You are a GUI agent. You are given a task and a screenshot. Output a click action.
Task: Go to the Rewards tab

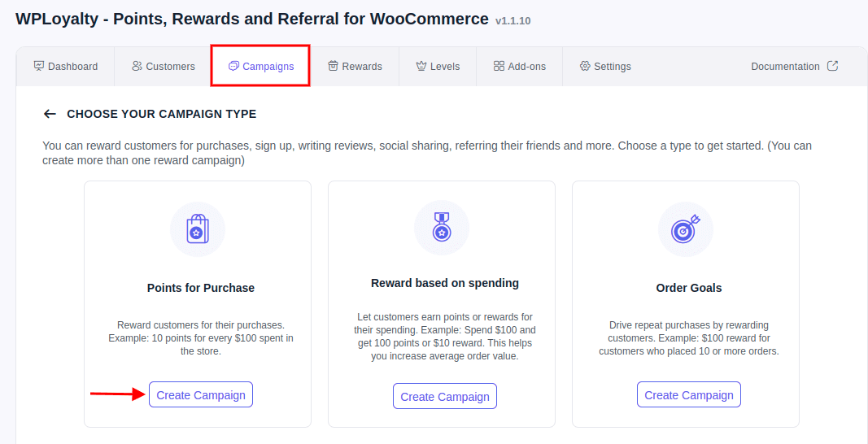pos(355,67)
